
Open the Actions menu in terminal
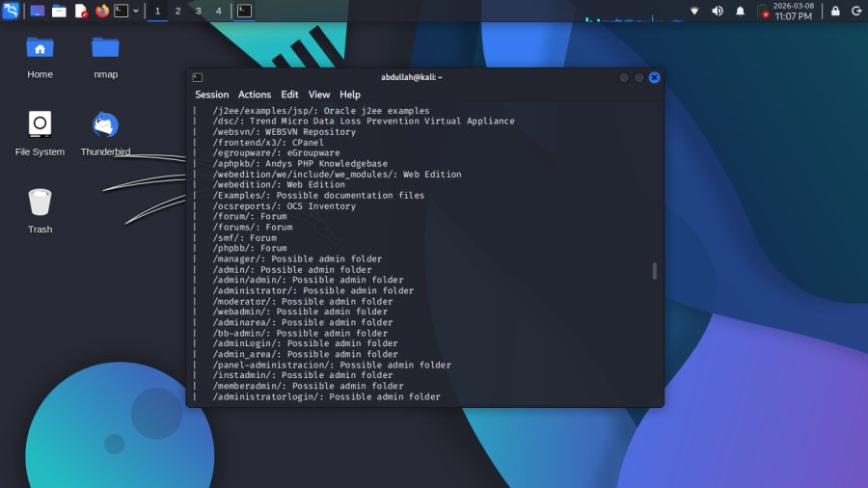click(x=255, y=95)
